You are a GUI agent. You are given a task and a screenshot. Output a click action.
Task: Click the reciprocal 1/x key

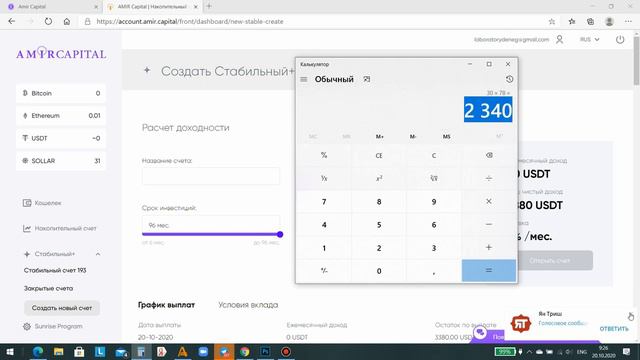coord(324,178)
